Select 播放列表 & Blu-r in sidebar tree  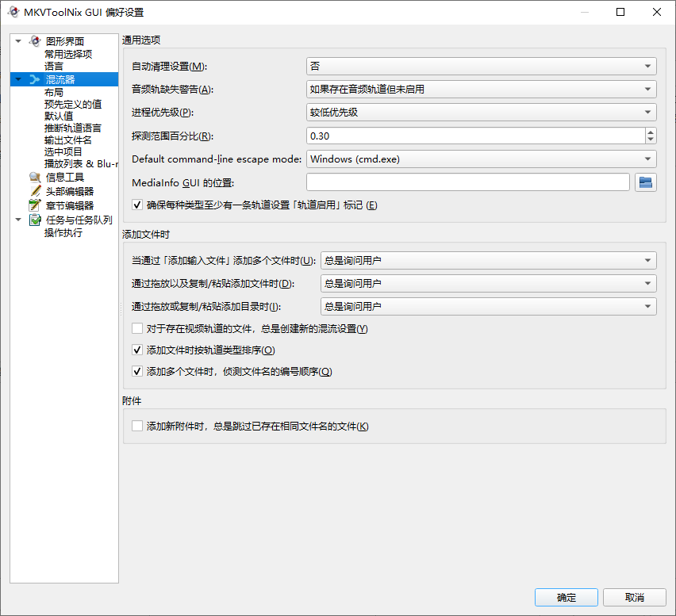click(81, 163)
